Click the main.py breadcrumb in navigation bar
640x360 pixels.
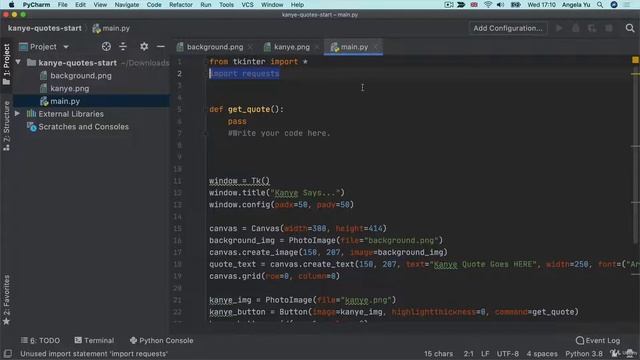tap(111, 28)
